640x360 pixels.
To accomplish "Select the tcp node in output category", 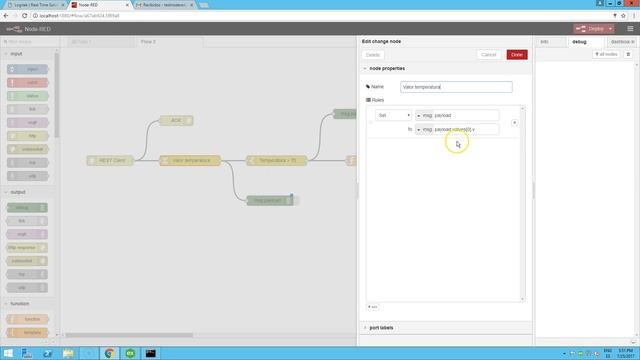I will 27,274.
